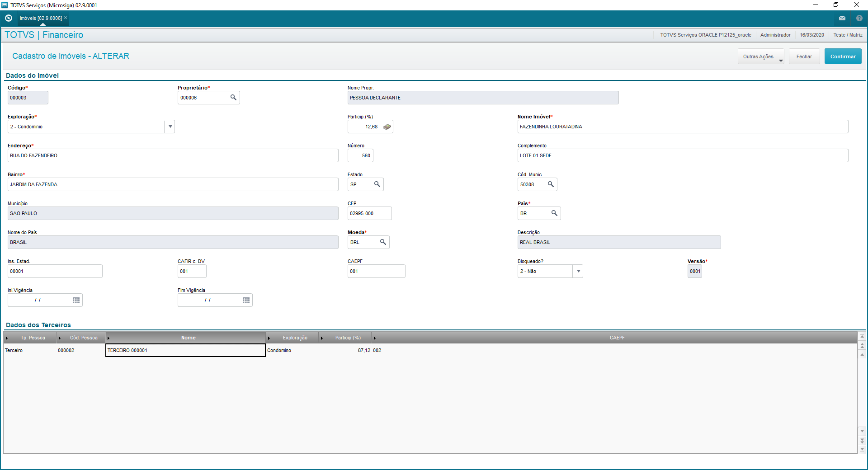This screenshot has width=868, height=470.
Task: Open Moeda lookup magnifier
Action: point(383,242)
